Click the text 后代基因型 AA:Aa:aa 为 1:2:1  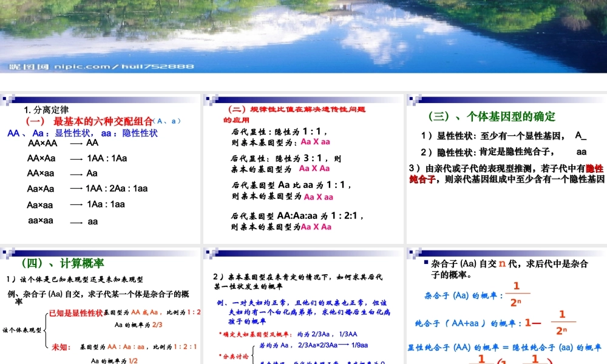point(297,216)
